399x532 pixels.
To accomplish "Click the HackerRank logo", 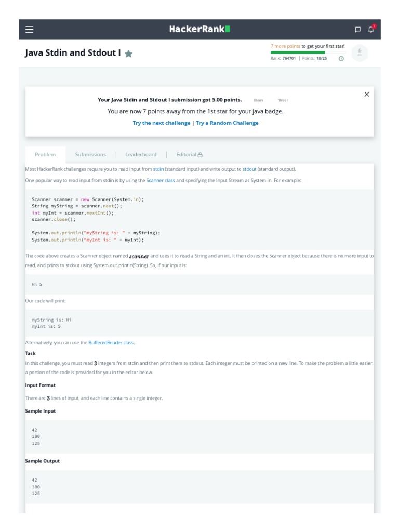I will [199, 30].
